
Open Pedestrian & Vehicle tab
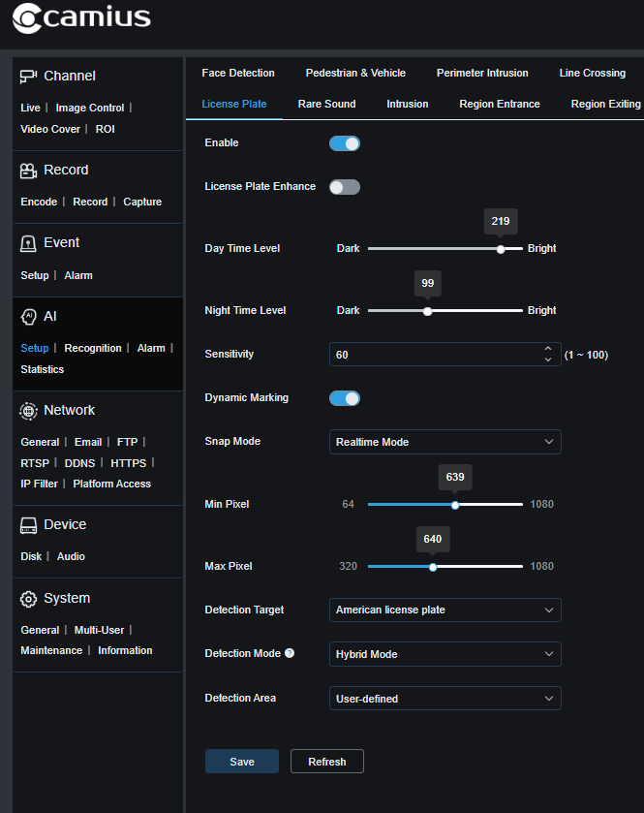click(355, 73)
